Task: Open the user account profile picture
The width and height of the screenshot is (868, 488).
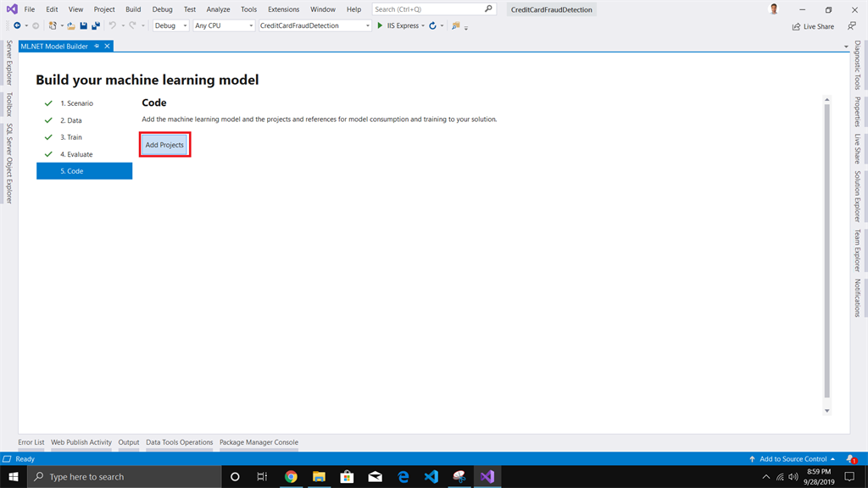Action: pyautogui.click(x=774, y=8)
